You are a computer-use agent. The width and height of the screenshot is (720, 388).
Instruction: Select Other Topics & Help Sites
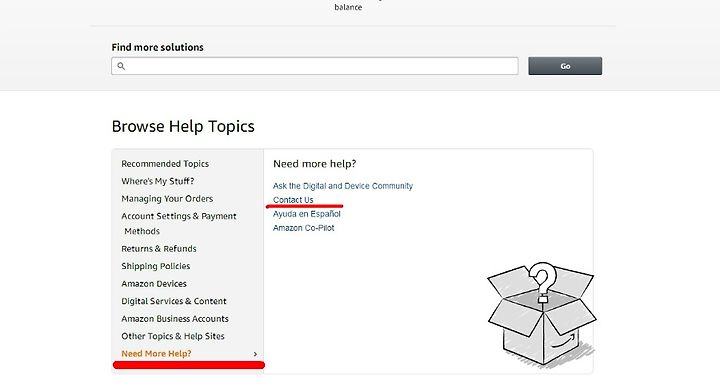click(173, 336)
